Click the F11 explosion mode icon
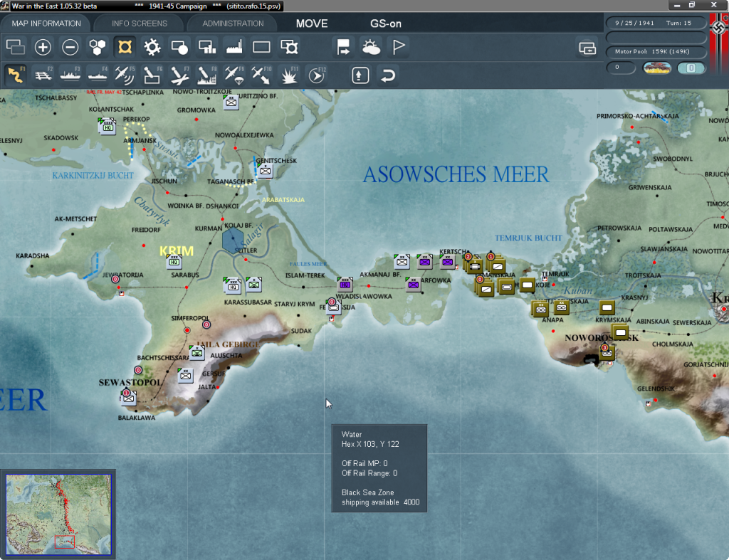This screenshot has height=560, width=729. [x=289, y=75]
